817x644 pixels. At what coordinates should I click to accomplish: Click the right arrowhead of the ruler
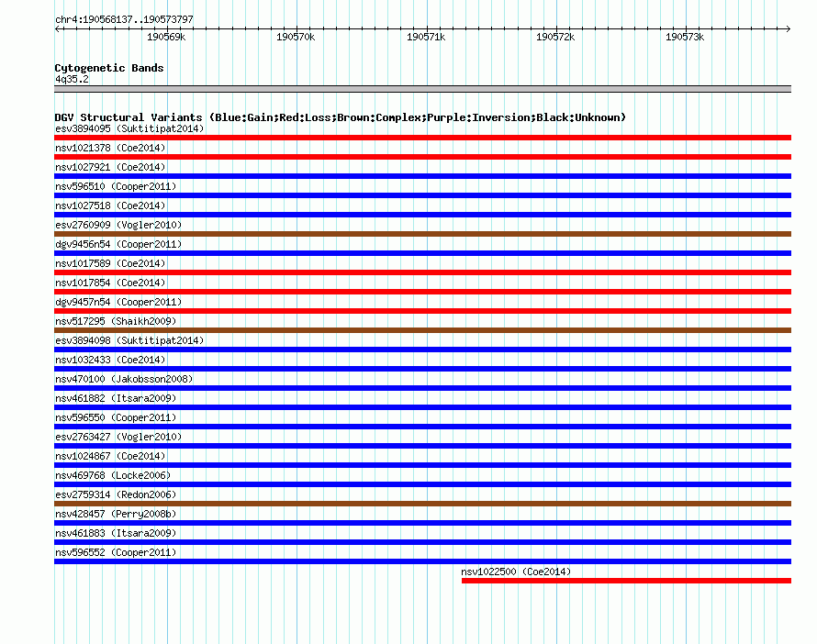click(x=789, y=29)
